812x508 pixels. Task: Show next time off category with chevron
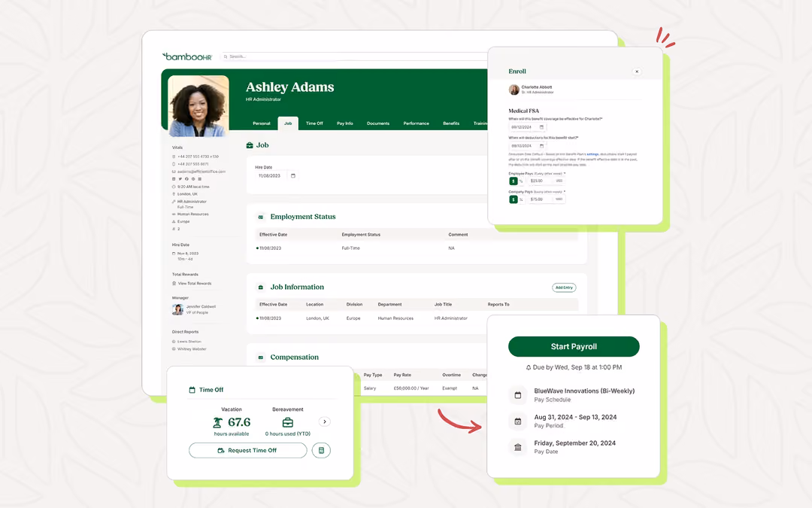point(325,421)
